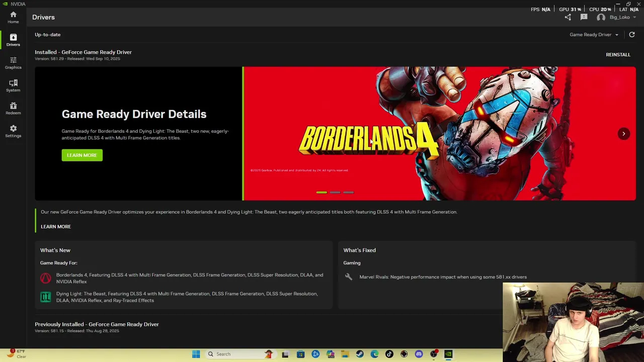Screen dimensions: 644x362
Task: Open Steam from taskbar
Action: click(360, 354)
